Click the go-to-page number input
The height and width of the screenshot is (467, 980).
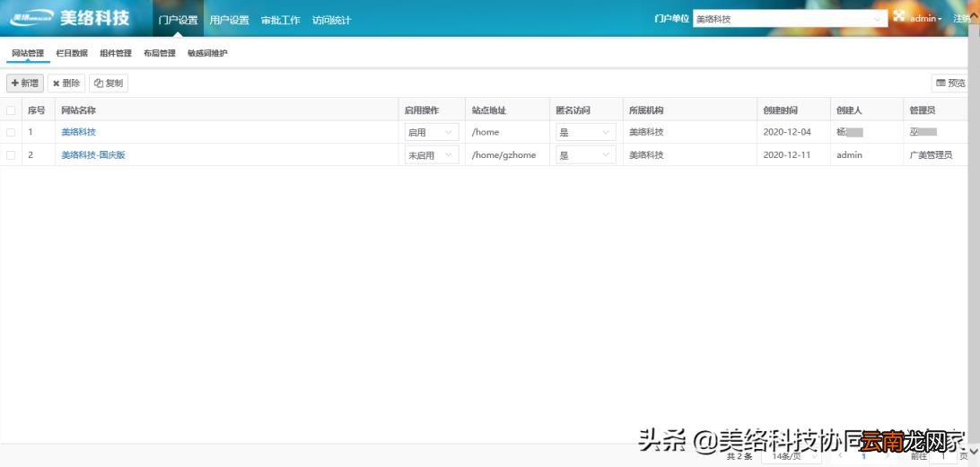[944, 457]
